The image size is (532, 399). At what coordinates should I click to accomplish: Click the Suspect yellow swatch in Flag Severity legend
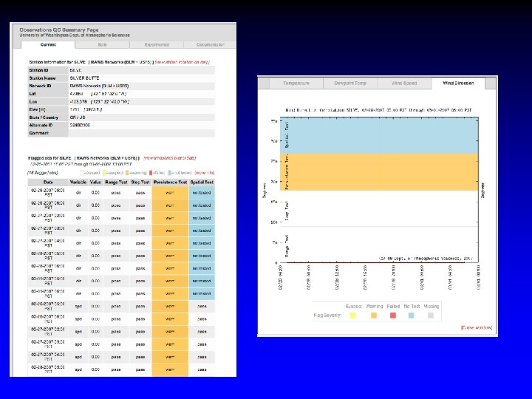[353, 316]
